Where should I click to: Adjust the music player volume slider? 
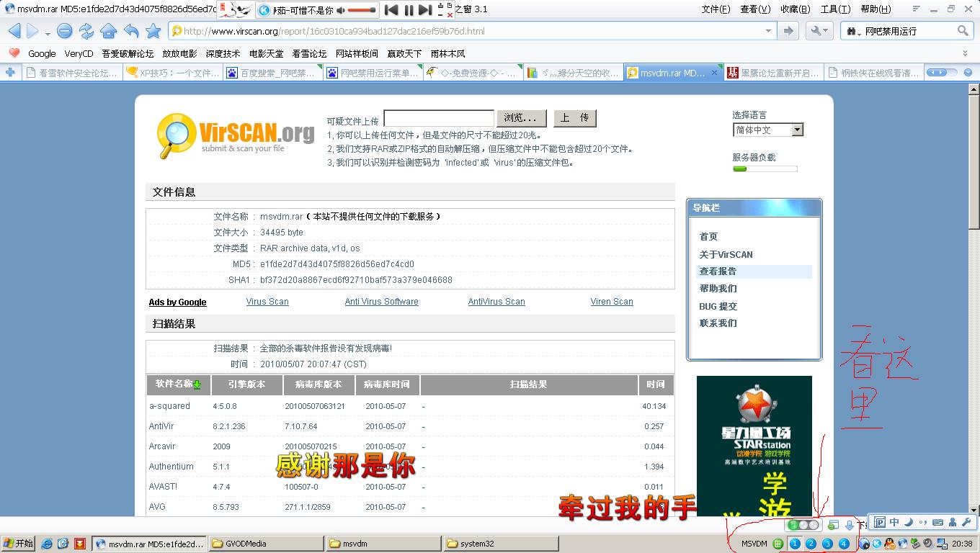[x=362, y=10]
